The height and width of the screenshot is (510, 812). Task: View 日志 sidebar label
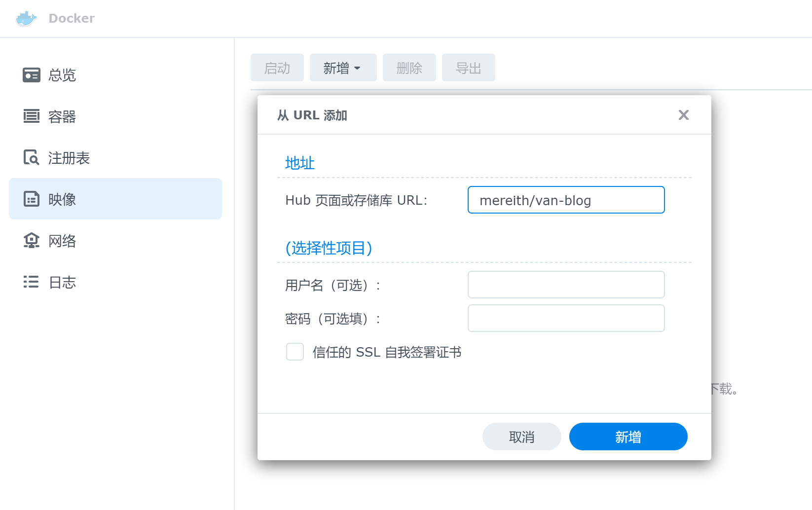pos(62,282)
